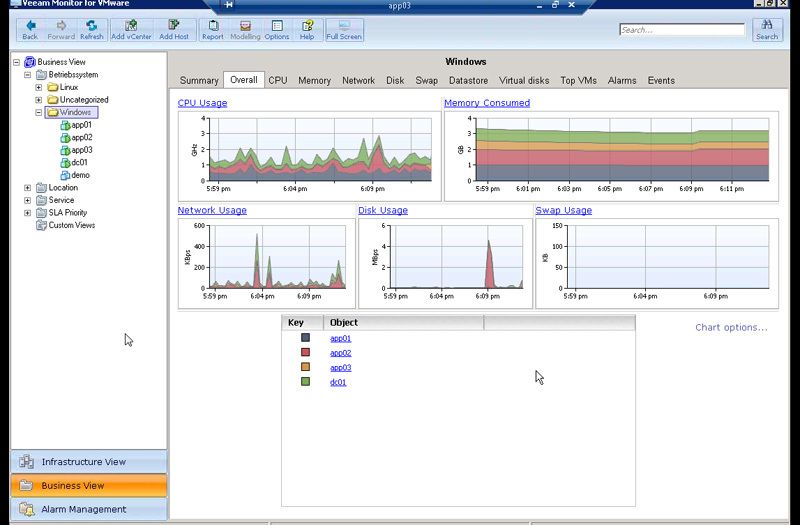This screenshot has height=525, width=800.
Task: Click Add vCenter in the toolbar
Action: [x=131, y=30]
